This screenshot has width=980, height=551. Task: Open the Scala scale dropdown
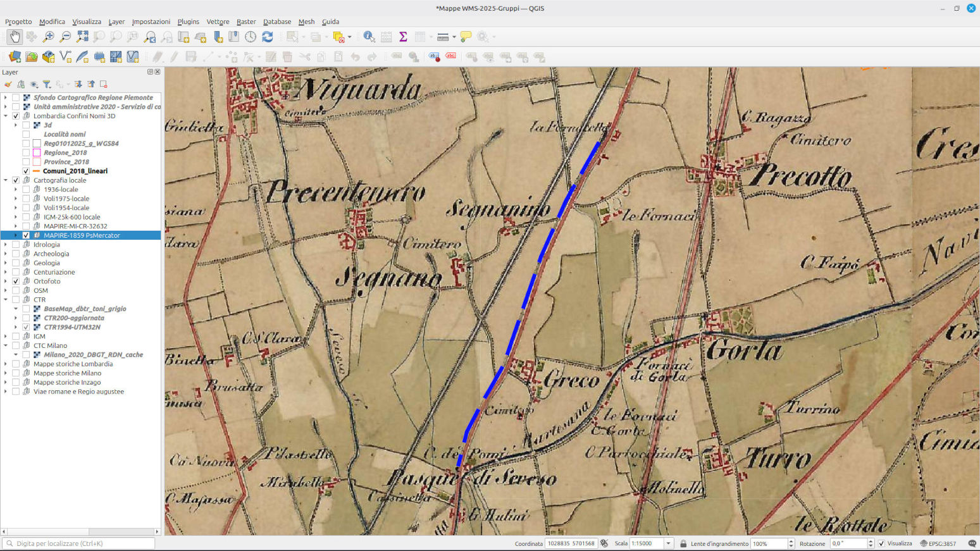click(668, 543)
